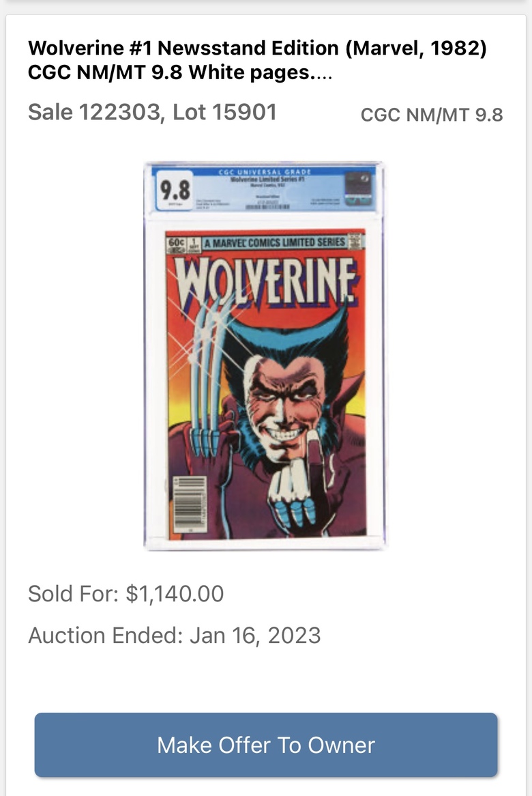Screen dimensions: 532x796
Task: Click the CGC NM/MT 9.8 grade label
Action: (432, 115)
